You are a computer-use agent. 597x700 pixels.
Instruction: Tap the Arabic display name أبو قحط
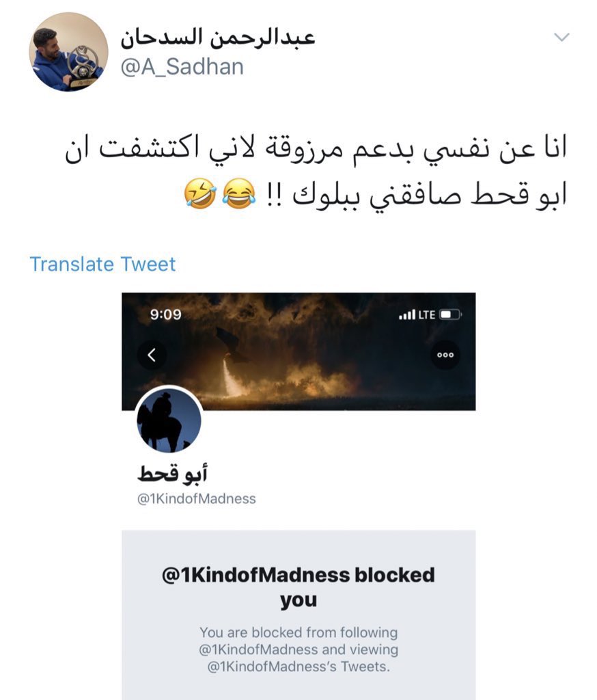pyautogui.click(x=172, y=473)
